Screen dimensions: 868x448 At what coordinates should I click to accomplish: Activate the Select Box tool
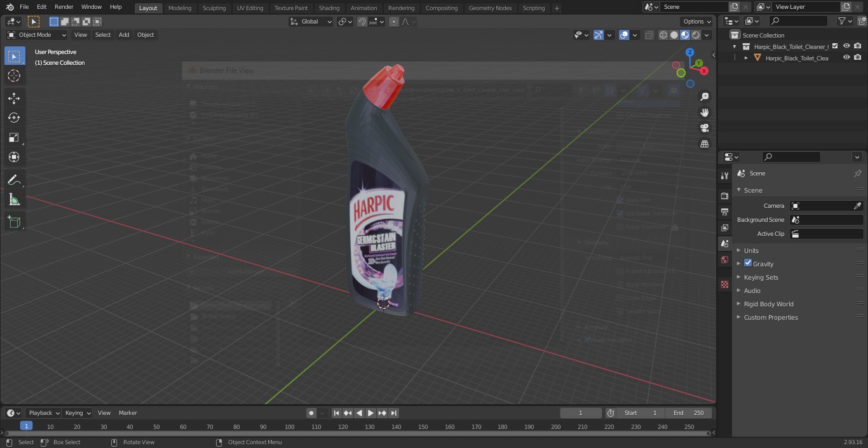[14, 56]
